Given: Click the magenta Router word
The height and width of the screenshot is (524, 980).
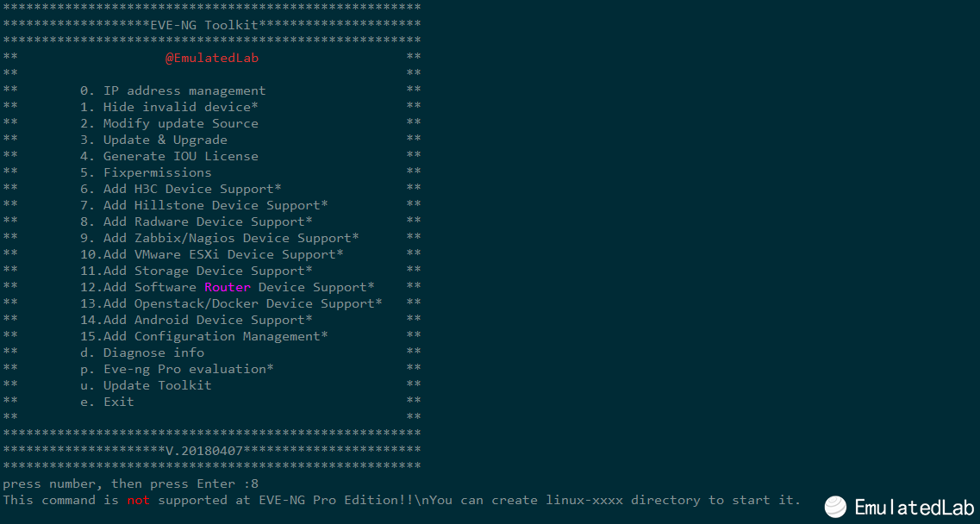Looking at the screenshot, I should tap(228, 287).
